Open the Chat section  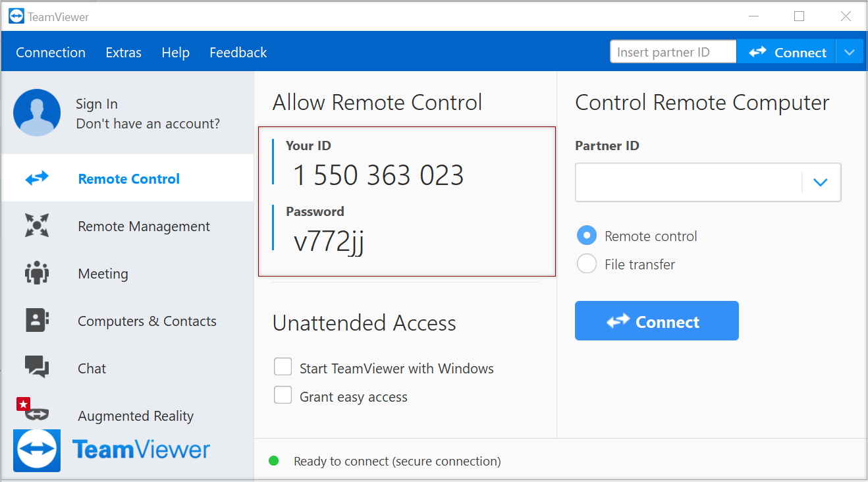[x=128, y=368]
